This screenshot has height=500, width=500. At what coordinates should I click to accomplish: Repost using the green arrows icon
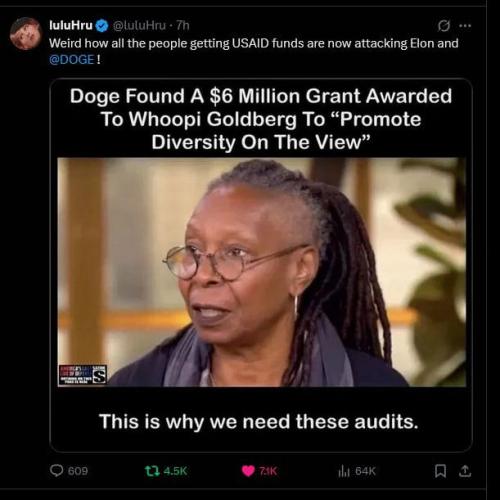[152, 471]
